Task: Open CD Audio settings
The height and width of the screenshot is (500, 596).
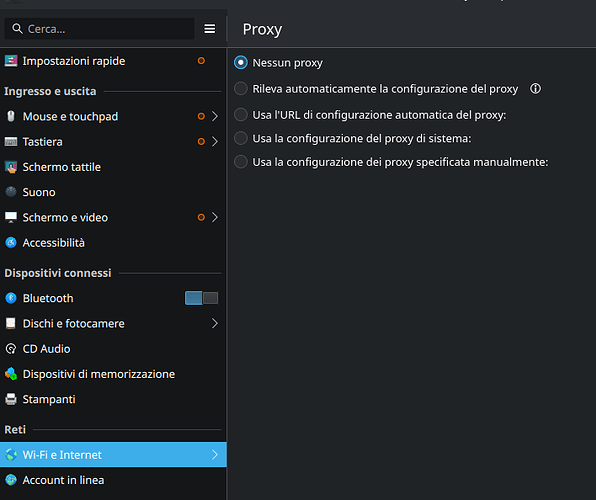Action: point(113,349)
